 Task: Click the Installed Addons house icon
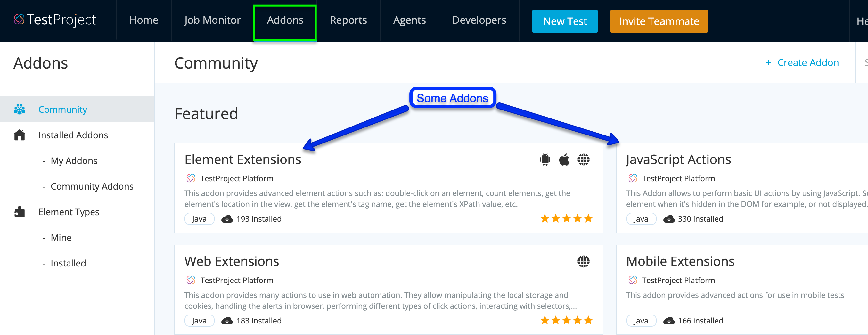pos(20,135)
